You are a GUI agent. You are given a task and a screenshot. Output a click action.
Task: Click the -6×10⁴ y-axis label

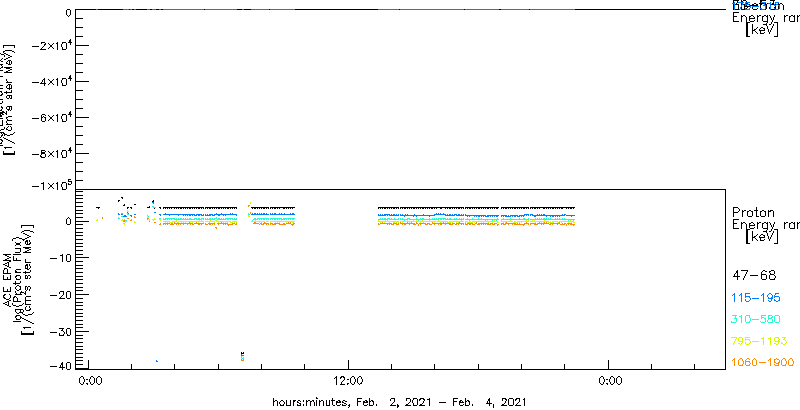(x=52, y=117)
